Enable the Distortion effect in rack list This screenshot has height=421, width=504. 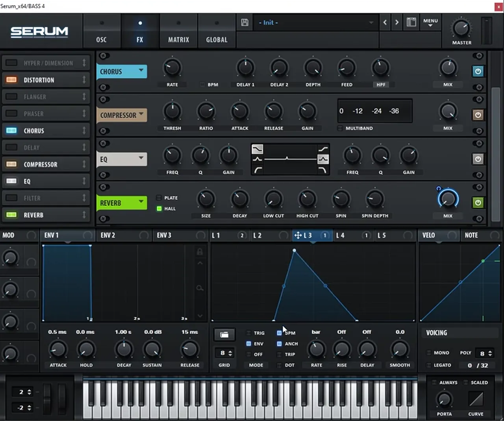(11, 80)
